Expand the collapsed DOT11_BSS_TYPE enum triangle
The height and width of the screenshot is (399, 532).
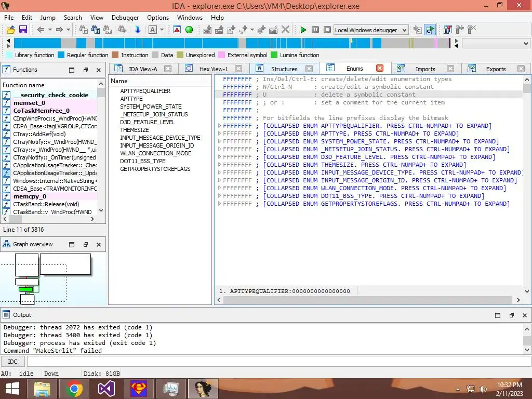click(220, 196)
